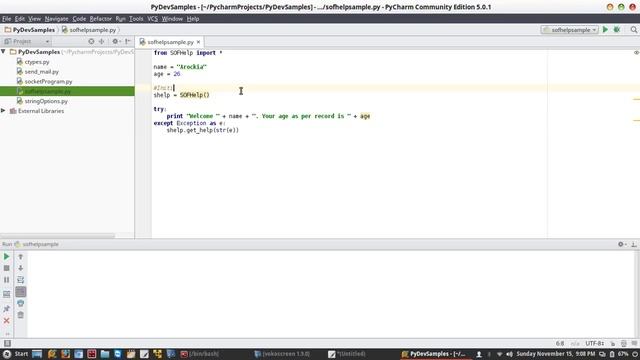The image size is (640, 360).
Task: Toggle read-only lock icon in status bar
Action: tap(613, 344)
